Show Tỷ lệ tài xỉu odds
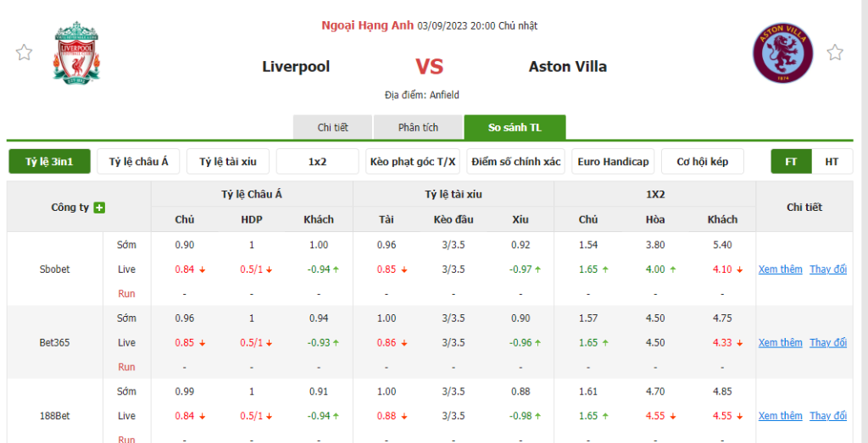The image size is (868, 443). coord(228,161)
